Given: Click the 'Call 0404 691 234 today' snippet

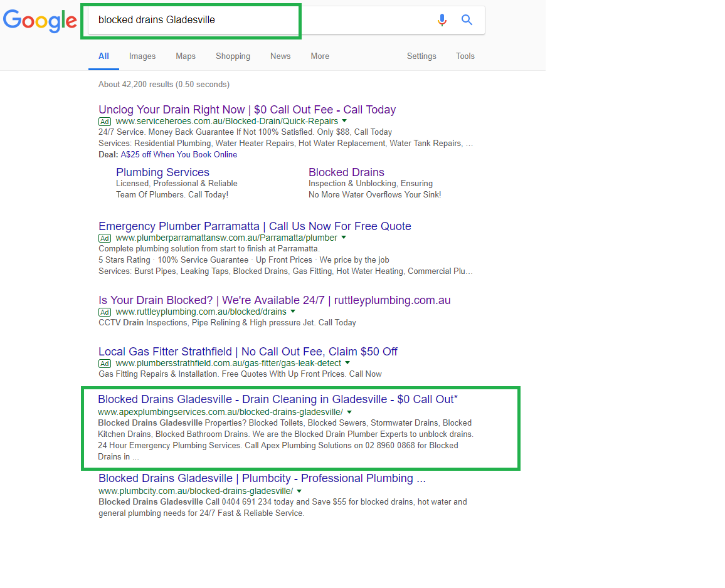Looking at the screenshot, I should (x=282, y=502).
